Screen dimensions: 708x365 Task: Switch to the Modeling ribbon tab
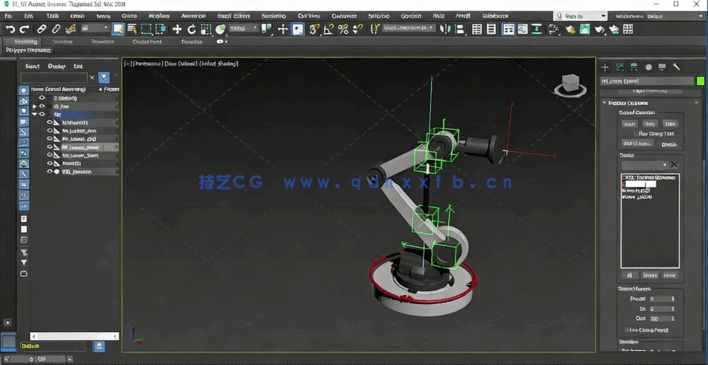pos(26,42)
